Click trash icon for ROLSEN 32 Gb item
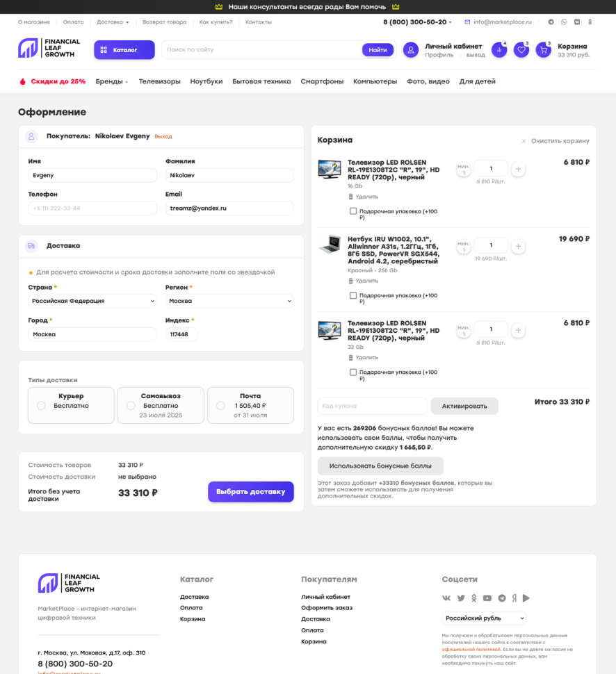 [x=350, y=358]
